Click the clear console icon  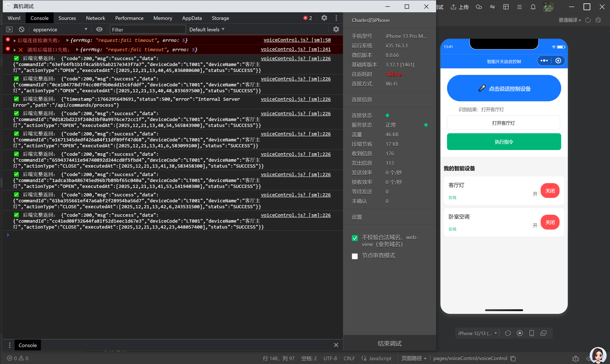[22, 29]
